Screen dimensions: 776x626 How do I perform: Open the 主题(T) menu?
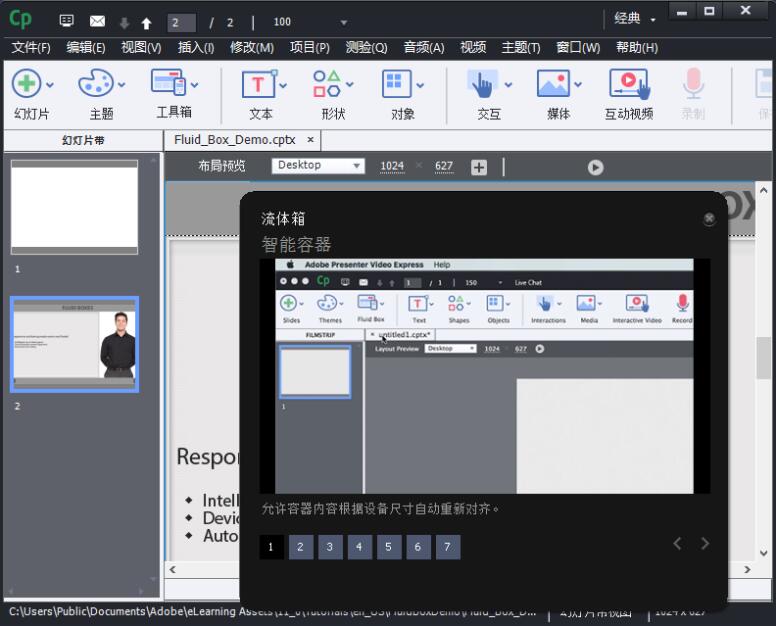521,48
